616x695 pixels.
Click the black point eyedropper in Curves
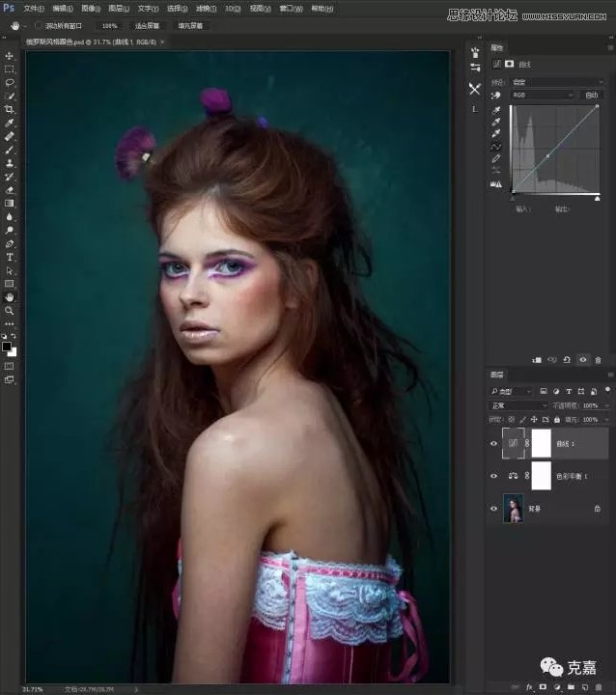coord(496,110)
